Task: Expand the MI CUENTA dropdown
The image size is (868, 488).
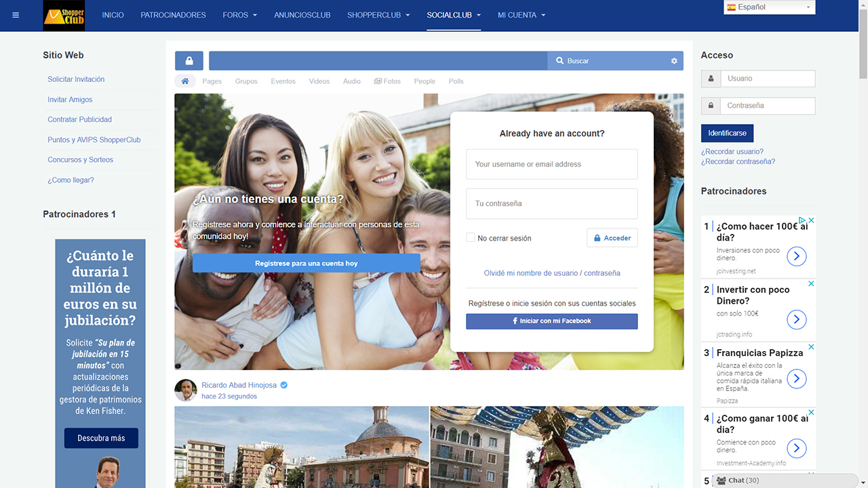Action: coord(521,15)
